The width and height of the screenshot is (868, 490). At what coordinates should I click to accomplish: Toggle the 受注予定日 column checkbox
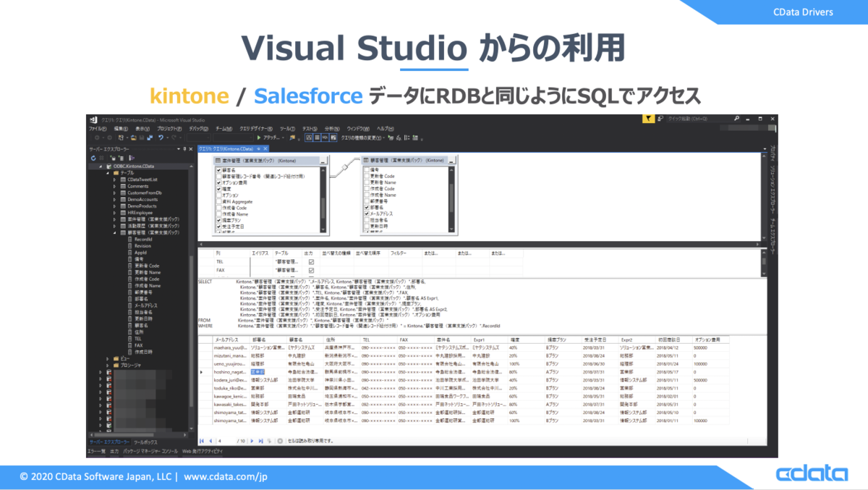coord(218,227)
